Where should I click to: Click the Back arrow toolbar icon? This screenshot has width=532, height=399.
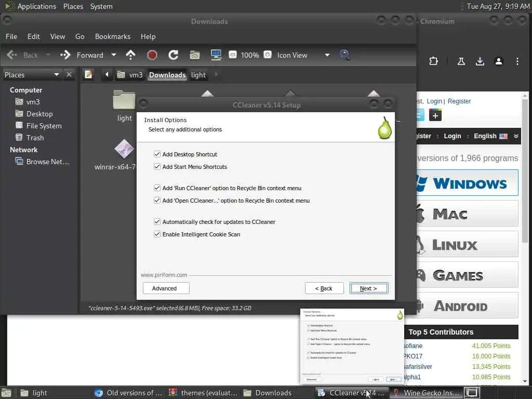click(x=12, y=55)
